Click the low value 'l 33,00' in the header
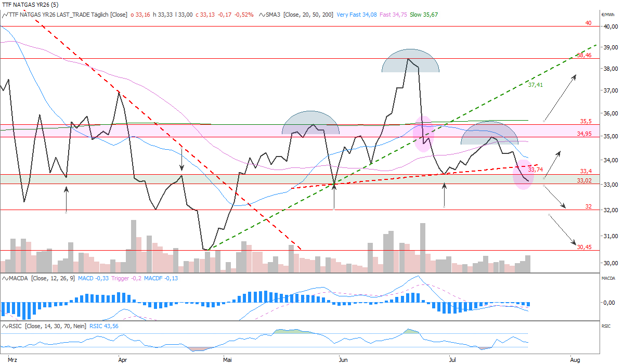 (185, 15)
